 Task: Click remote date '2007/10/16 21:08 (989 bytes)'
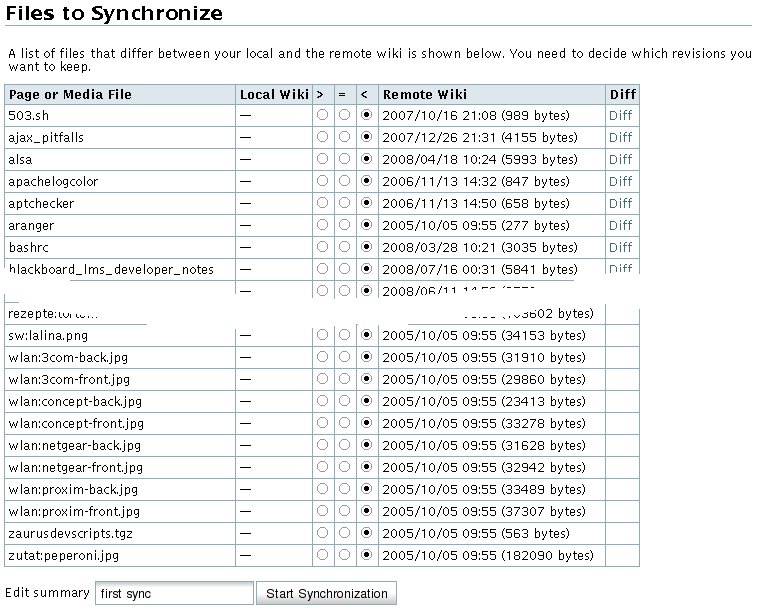pos(476,115)
